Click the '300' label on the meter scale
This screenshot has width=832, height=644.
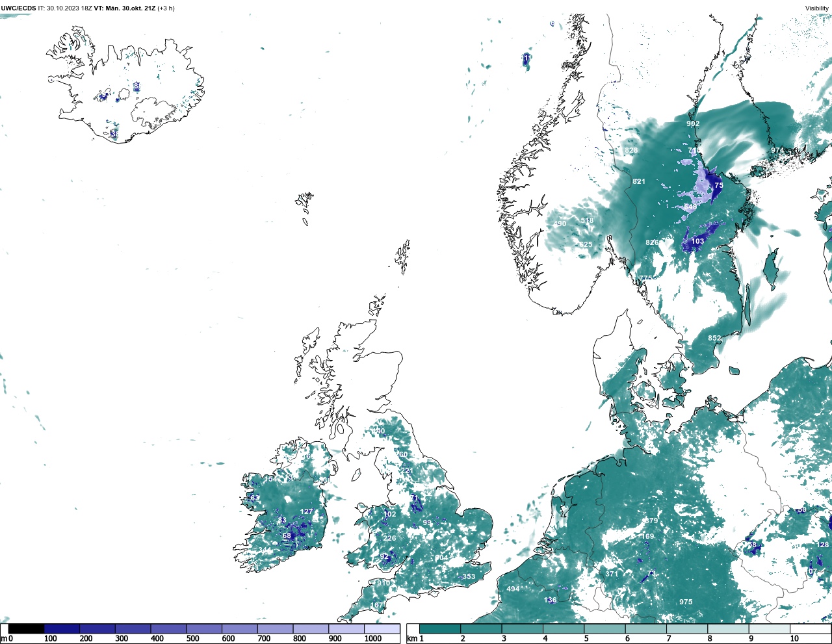click(x=122, y=639)
